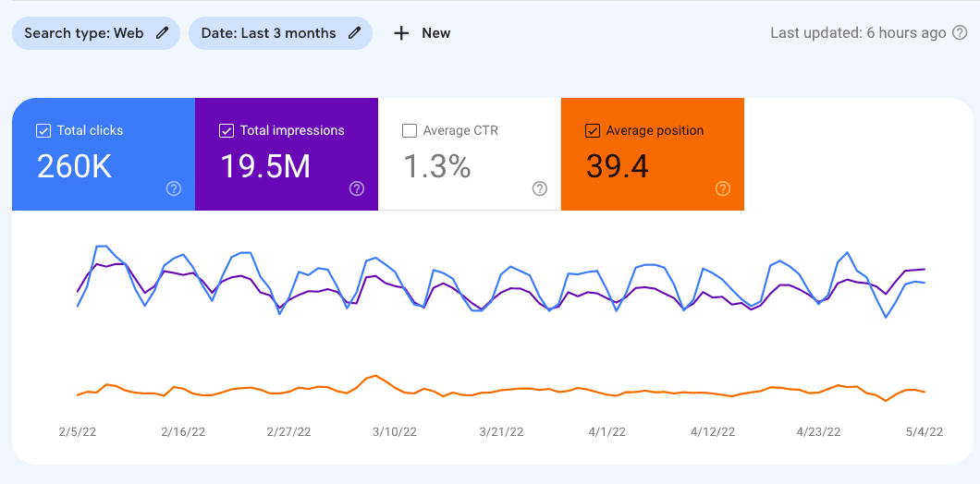Click the pencil icon on Date filter
Screen dimensions: 980x484
(x=355, y=33)
